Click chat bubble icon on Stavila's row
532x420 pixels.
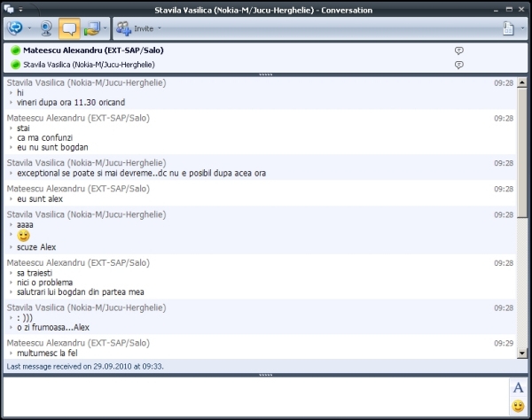coord(458,65)
